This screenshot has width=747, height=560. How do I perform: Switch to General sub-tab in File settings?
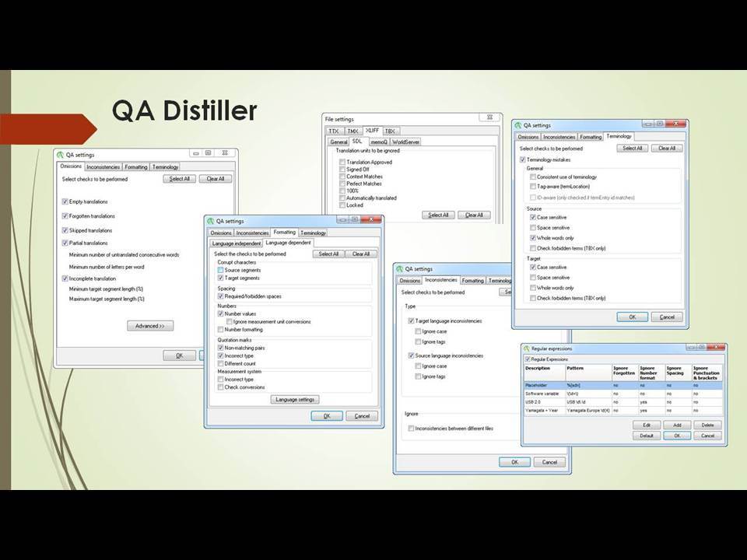(338, 142)
